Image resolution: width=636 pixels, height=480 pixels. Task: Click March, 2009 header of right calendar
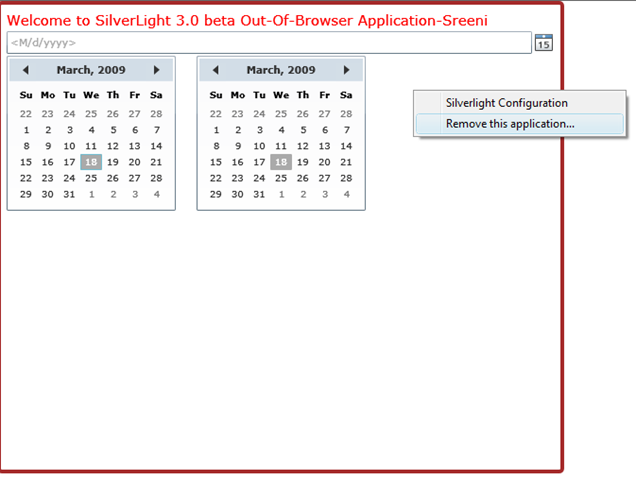point(281,70)
